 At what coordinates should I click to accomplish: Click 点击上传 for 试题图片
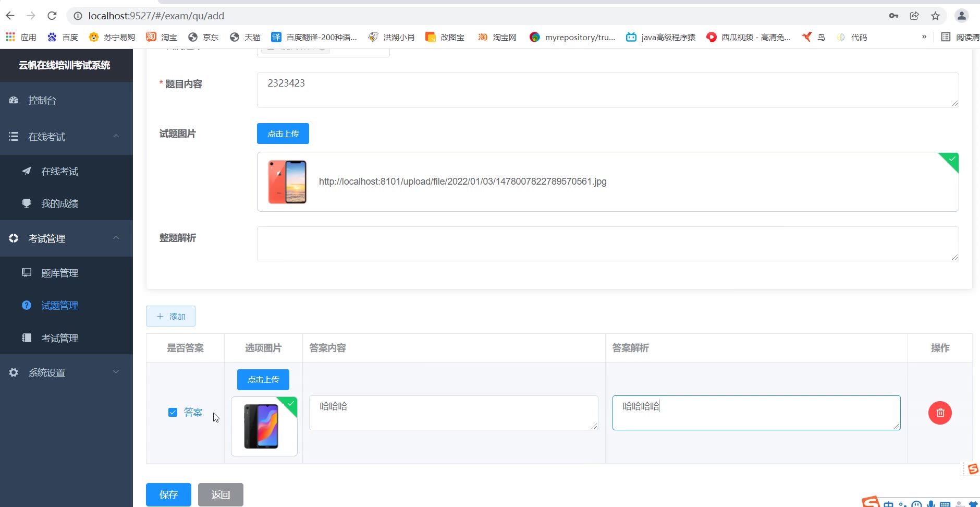coord(283,134)
